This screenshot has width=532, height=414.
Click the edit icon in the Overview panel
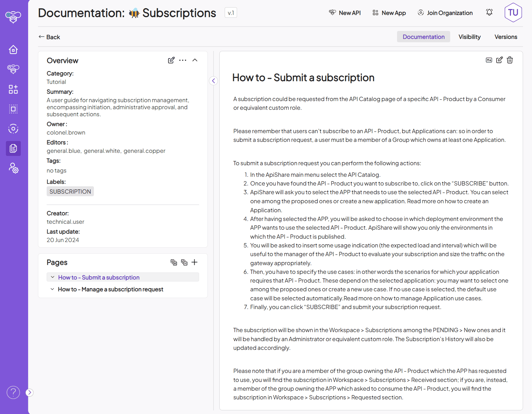coord(171,60)
